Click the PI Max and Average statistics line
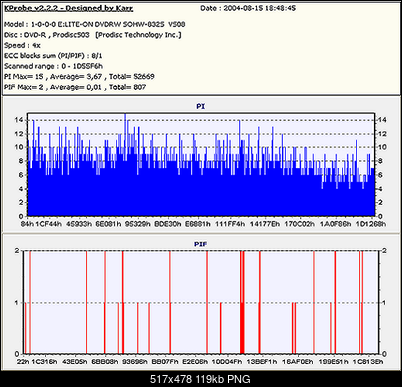Image resolution: width=402 pixels, height=387 pixels. click(79, 76)
